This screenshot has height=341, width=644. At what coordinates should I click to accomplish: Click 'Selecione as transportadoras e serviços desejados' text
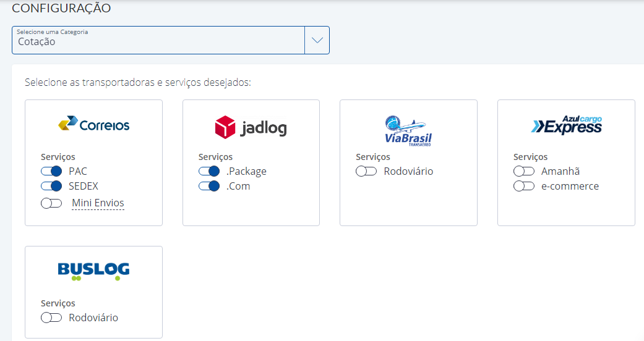tap(137, 83)
